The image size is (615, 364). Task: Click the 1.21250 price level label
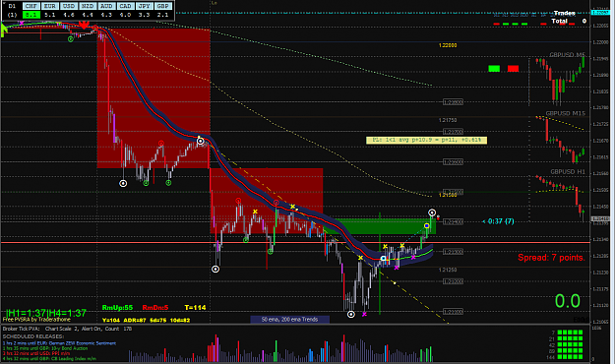tap(448, 270)
